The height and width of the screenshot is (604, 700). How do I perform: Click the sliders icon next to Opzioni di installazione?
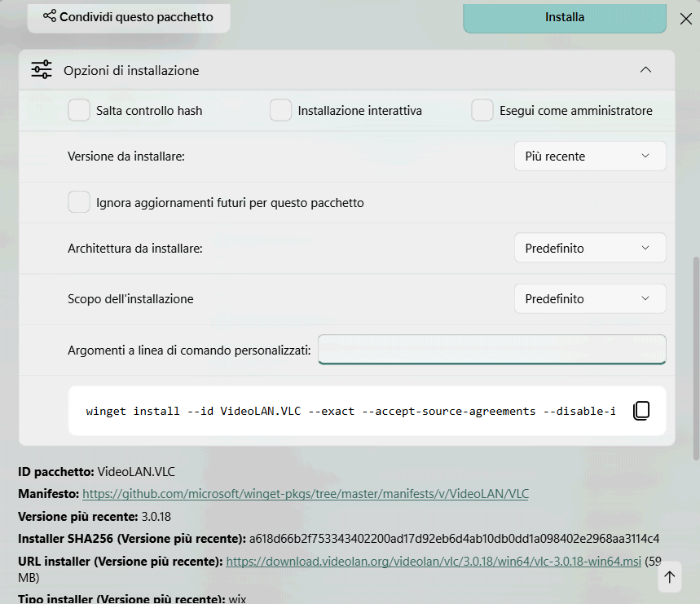click(42, 69)
